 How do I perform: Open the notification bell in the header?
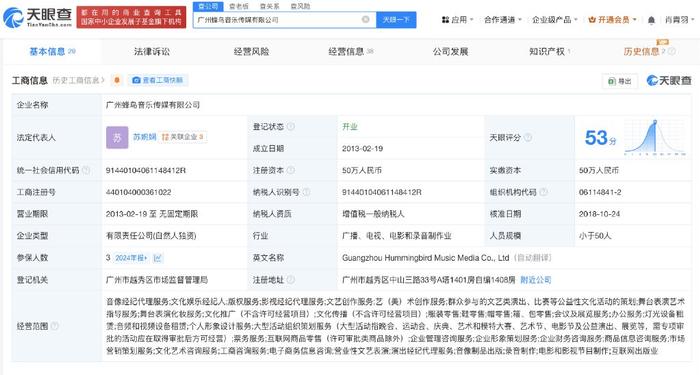(651, 20)
